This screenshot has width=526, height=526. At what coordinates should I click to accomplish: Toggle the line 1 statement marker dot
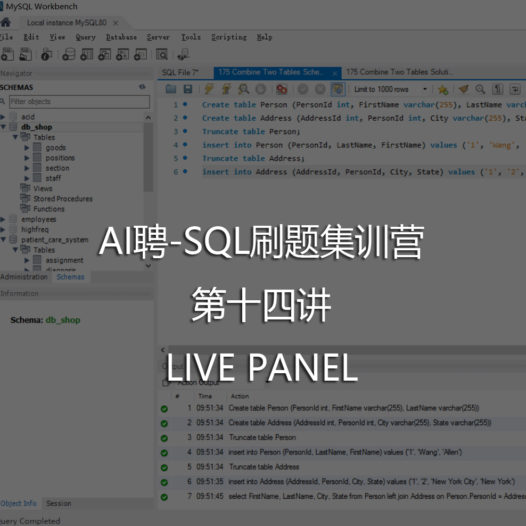185,104
